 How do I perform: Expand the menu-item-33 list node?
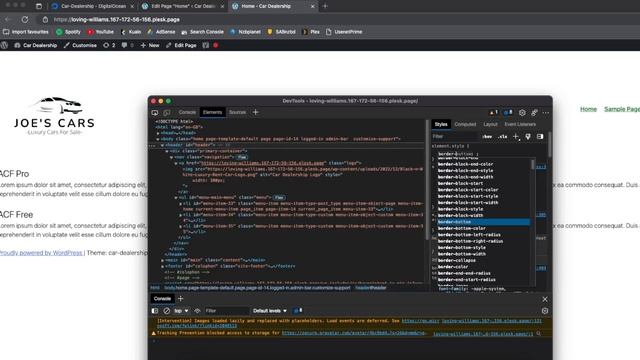(180, 203)
